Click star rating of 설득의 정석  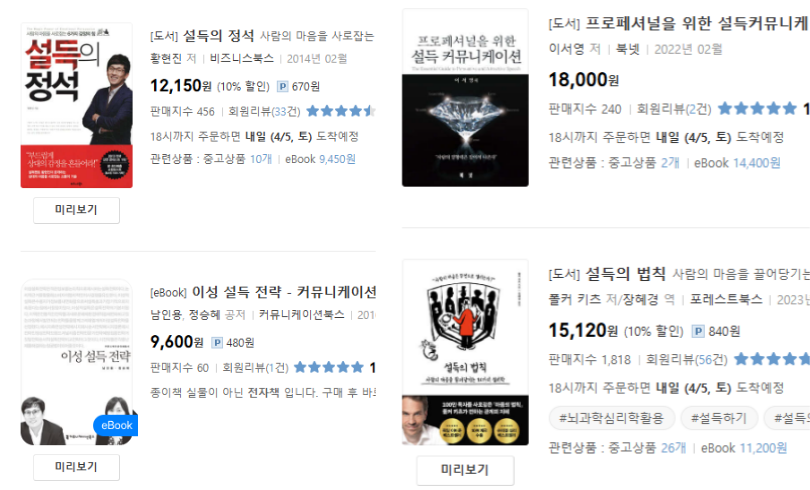click(x=340, y=111)
